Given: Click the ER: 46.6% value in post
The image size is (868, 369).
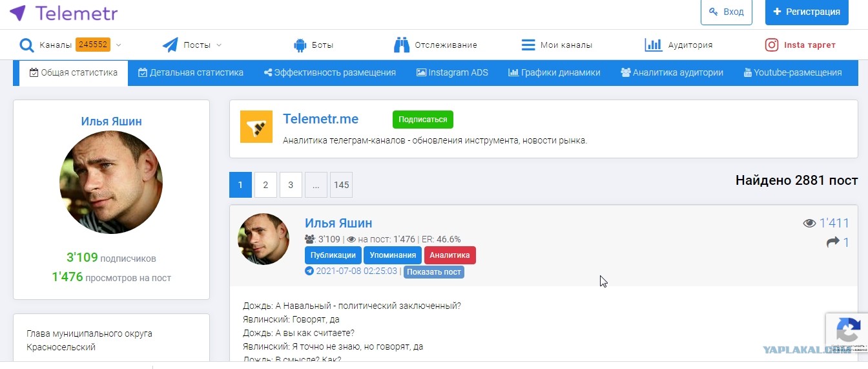Looking at the screenshot, I should pos(442,239).
